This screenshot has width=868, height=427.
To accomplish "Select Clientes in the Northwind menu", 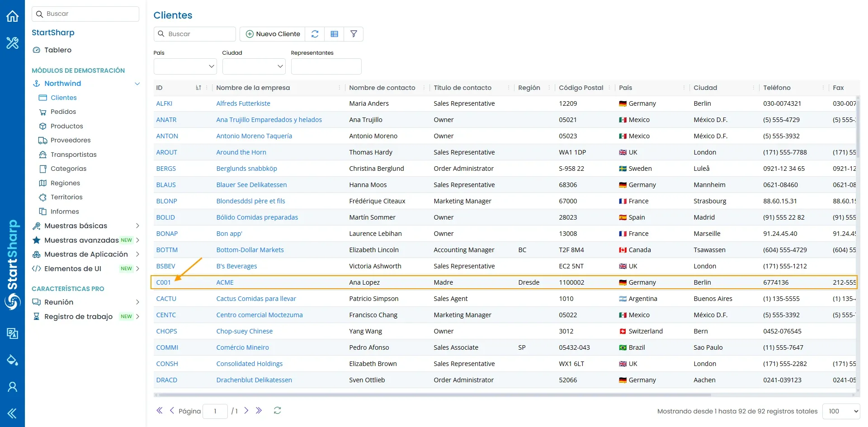I will pyautogui.click(x=64, y=98).
